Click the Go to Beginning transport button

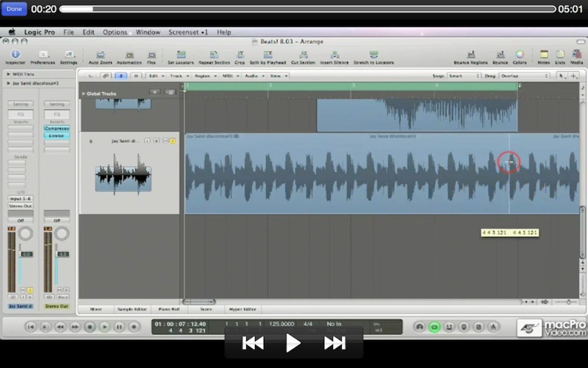[31, 327]
